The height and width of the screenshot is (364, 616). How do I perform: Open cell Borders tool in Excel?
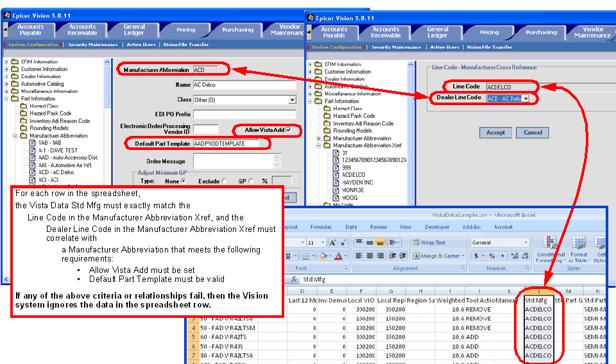click(305, 256)
